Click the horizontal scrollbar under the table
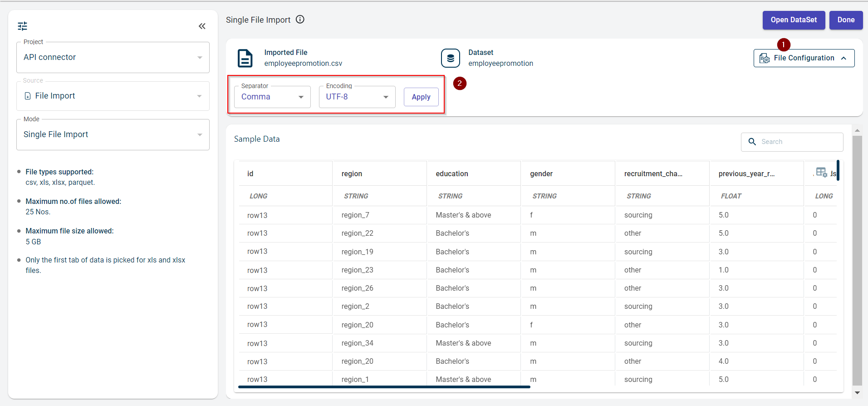868x406 pixels. coord(384,387)
